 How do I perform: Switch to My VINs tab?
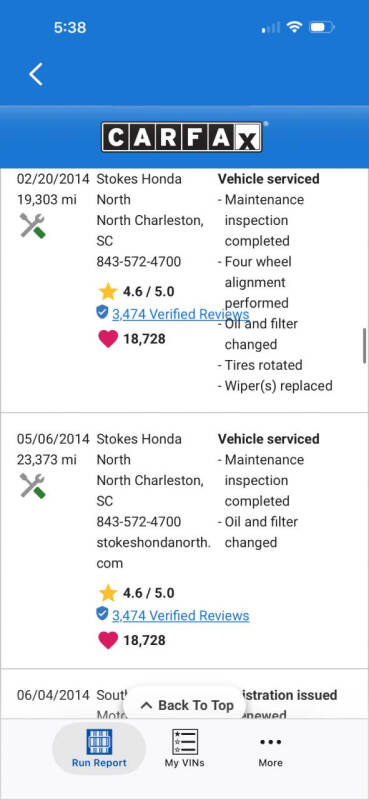click(184, 748)
